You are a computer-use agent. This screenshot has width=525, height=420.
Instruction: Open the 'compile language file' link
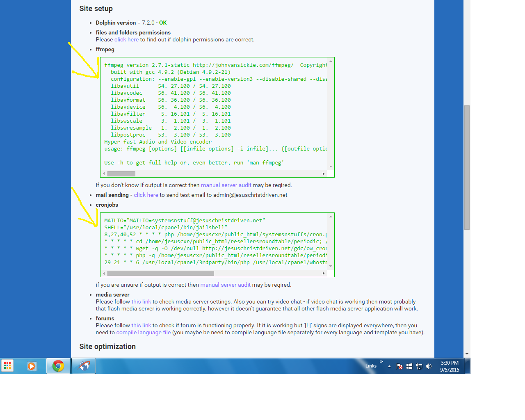pos(144,332)
